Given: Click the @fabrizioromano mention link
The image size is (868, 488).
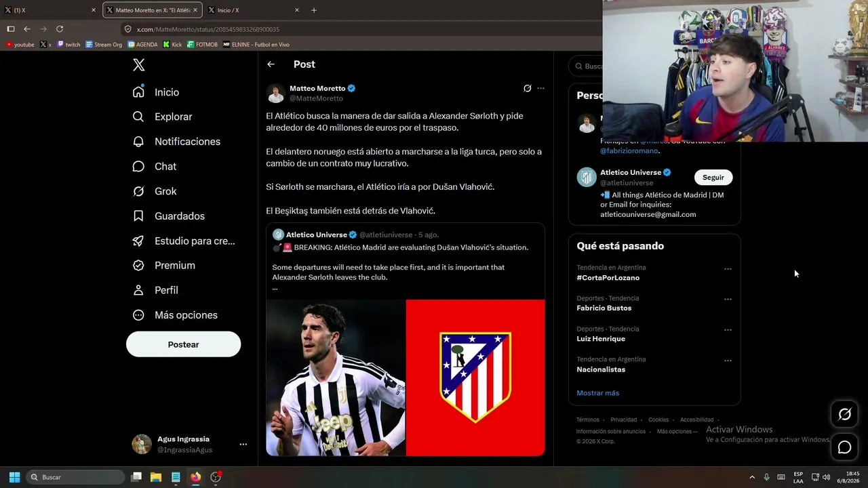Looking at the screenshot, I should tap(629, 150).
